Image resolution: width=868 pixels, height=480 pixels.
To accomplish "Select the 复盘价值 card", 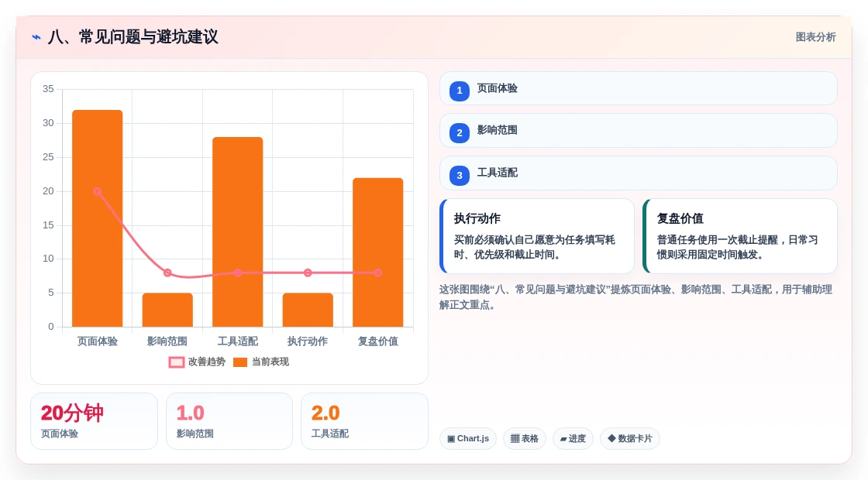I will pyautogui.click(x=740, y=236).
